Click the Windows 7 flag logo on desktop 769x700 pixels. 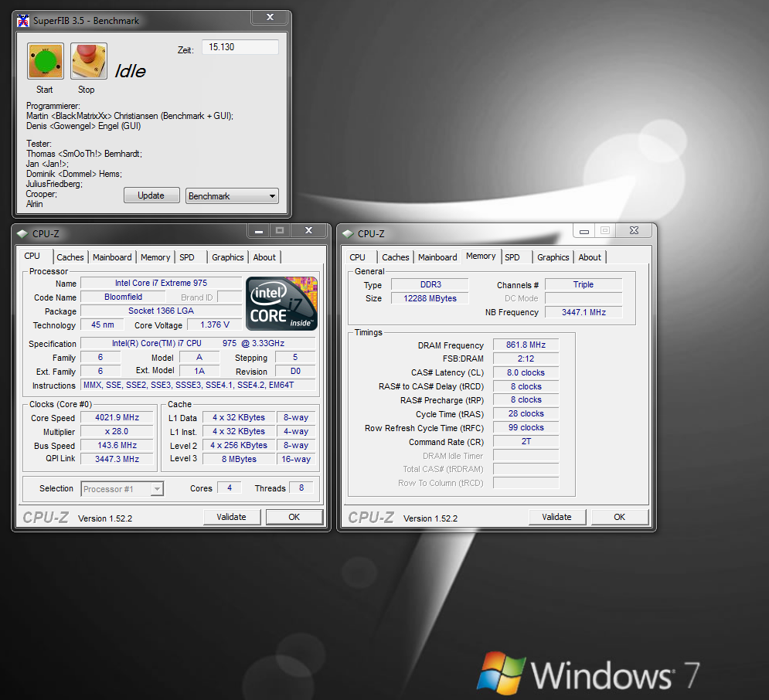(501, 672)
